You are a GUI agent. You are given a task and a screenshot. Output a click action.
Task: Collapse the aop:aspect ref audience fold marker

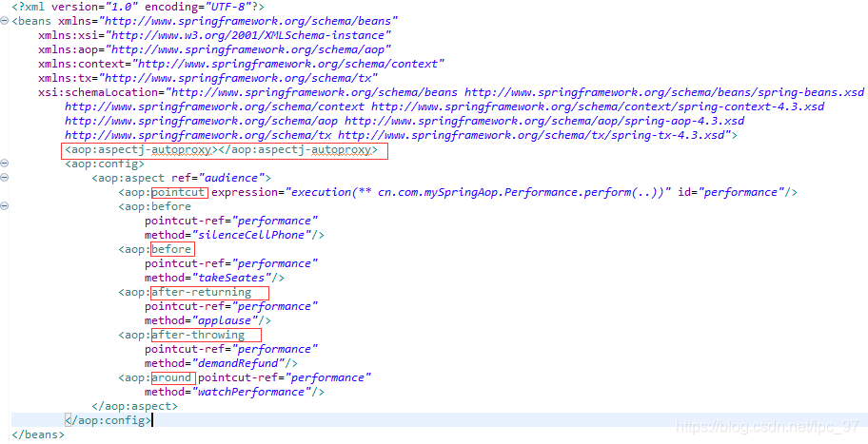coord(5,178)
